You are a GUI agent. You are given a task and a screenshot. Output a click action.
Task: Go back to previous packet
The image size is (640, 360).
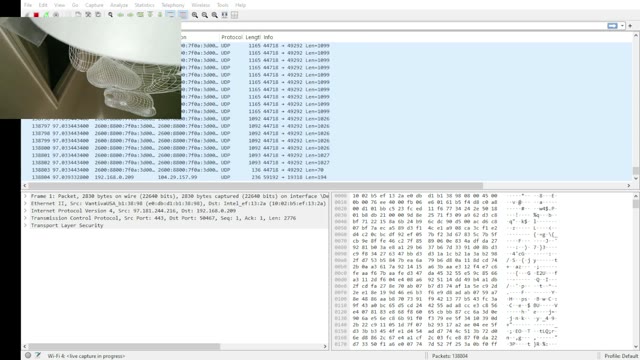point(121,15)
